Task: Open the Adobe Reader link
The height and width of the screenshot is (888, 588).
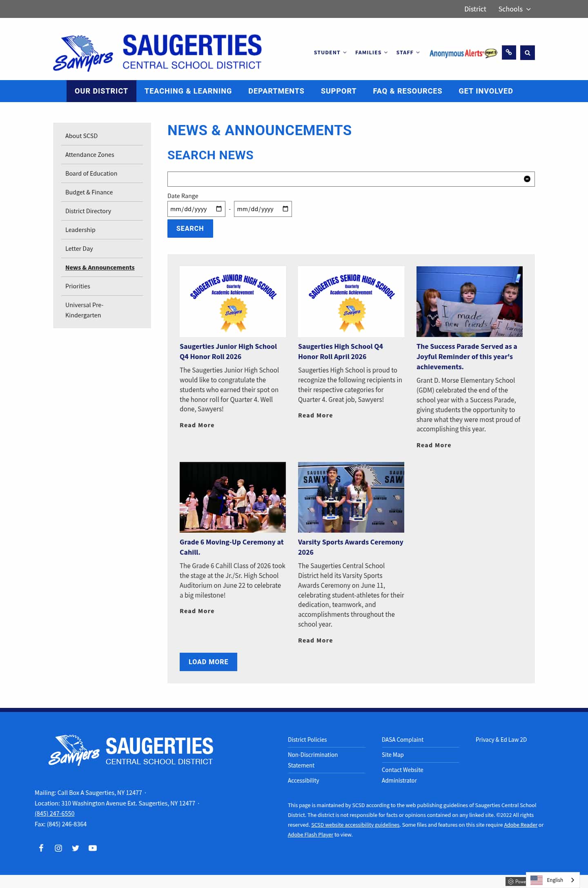Action: coord(521,825)
